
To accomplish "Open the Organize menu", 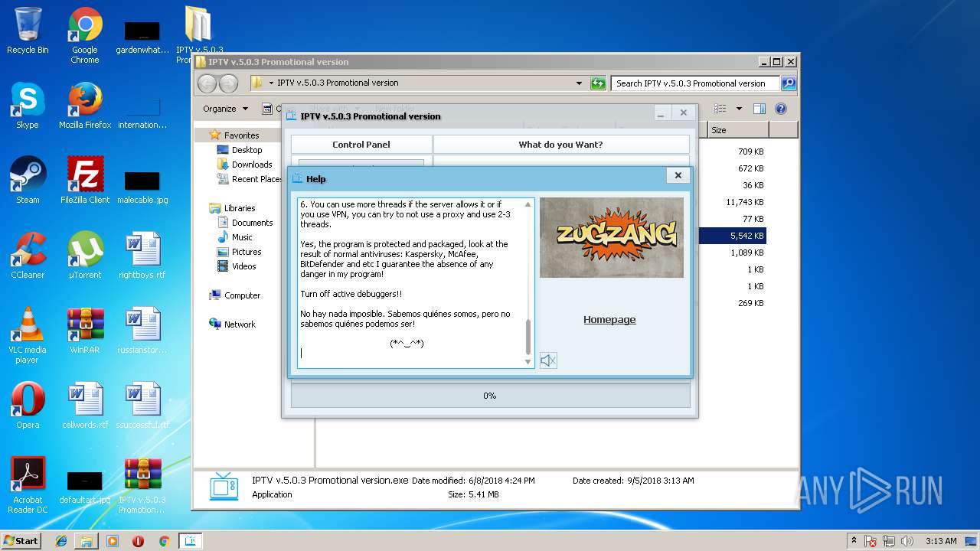I will [x=225, y=109].
